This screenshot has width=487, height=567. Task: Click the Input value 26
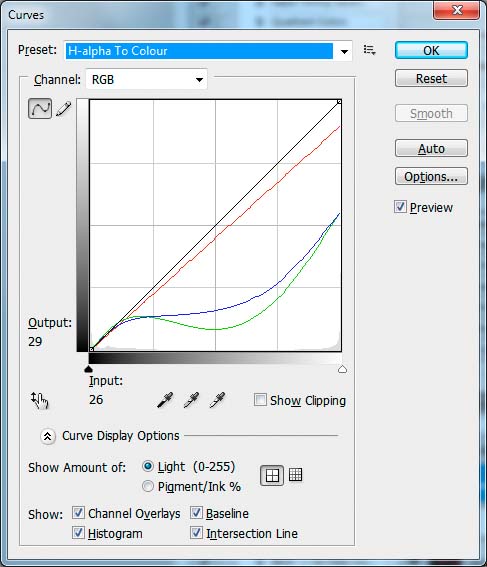(x=96, y=400)
